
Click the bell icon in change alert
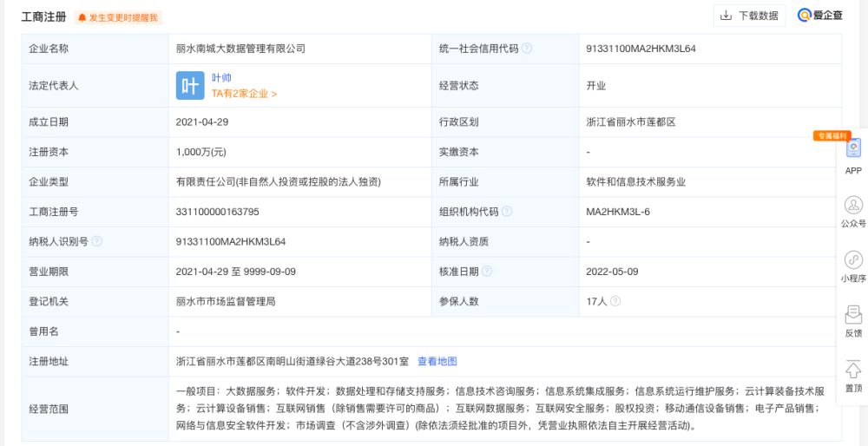pos(82,17)
